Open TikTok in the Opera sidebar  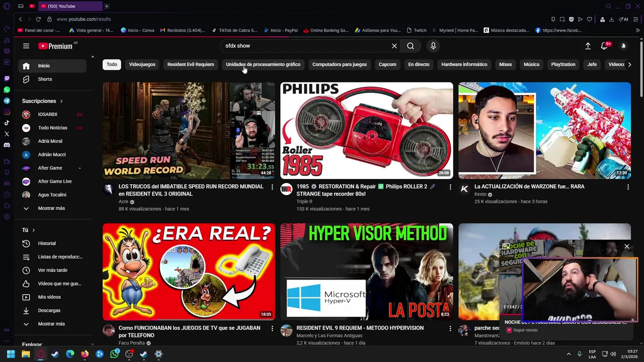7,123
